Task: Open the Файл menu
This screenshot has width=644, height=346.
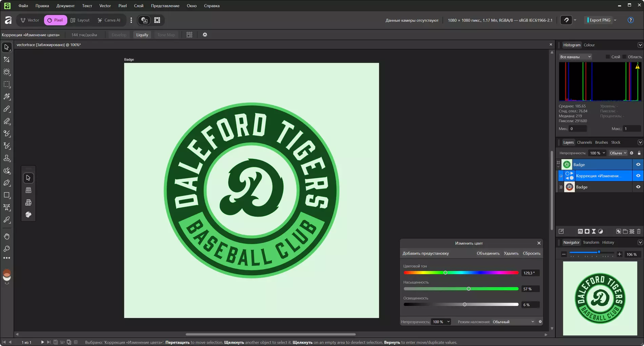Action: coord(23,5)
